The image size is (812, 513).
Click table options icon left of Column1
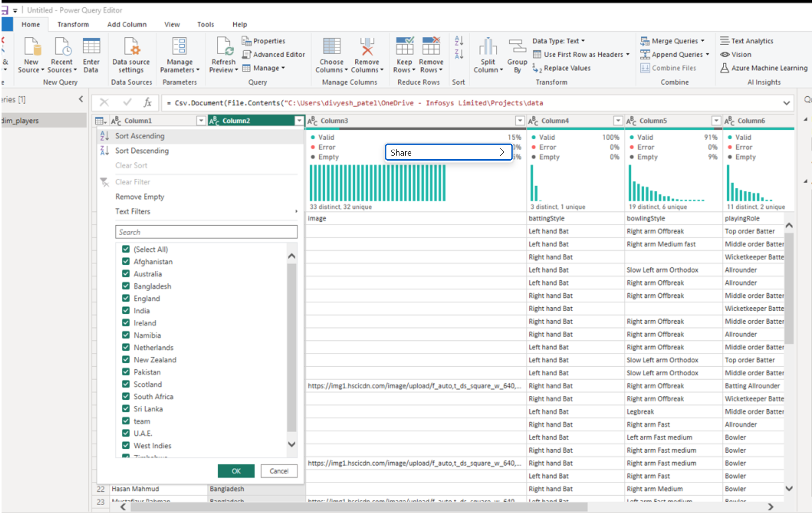101,121
